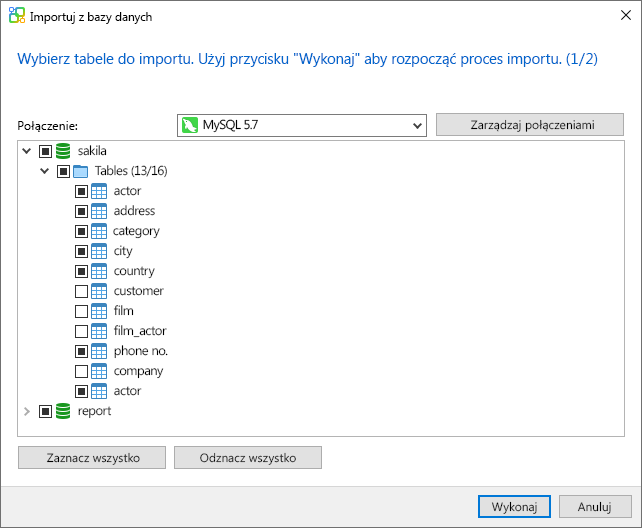The height and width of the screenshot is (528, 642).
Task: Toggle the report database checkbox
Action: tap(45, 411)
